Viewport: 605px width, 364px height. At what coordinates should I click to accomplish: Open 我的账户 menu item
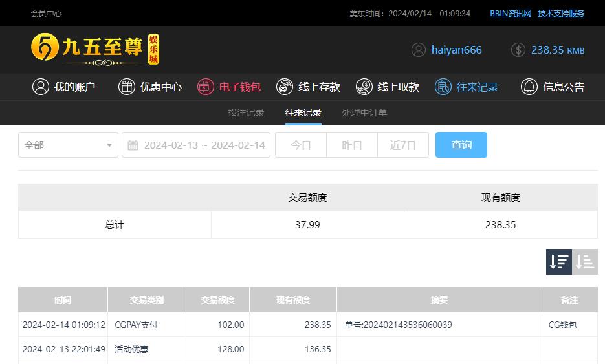coord(64,87)
